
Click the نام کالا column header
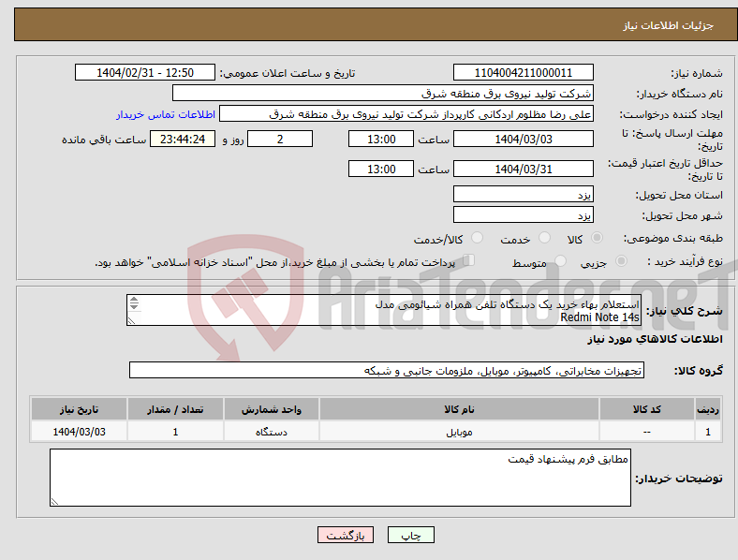459,409
